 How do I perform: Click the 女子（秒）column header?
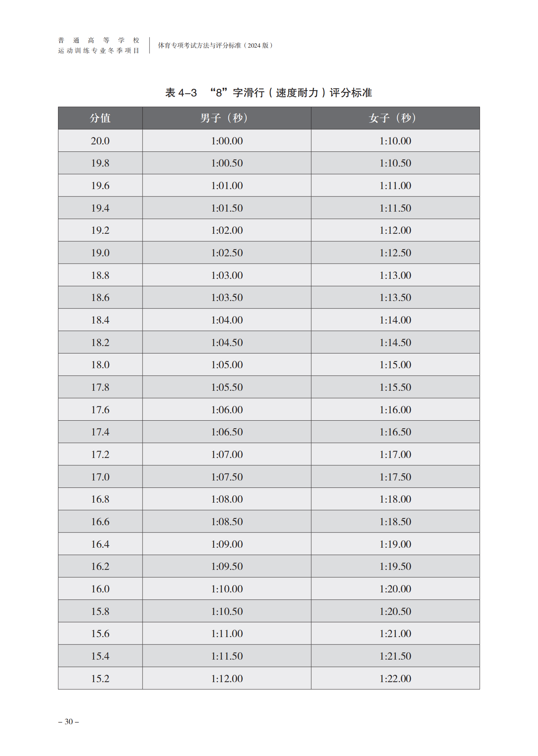pyautogui.click(x=395, y=118)
